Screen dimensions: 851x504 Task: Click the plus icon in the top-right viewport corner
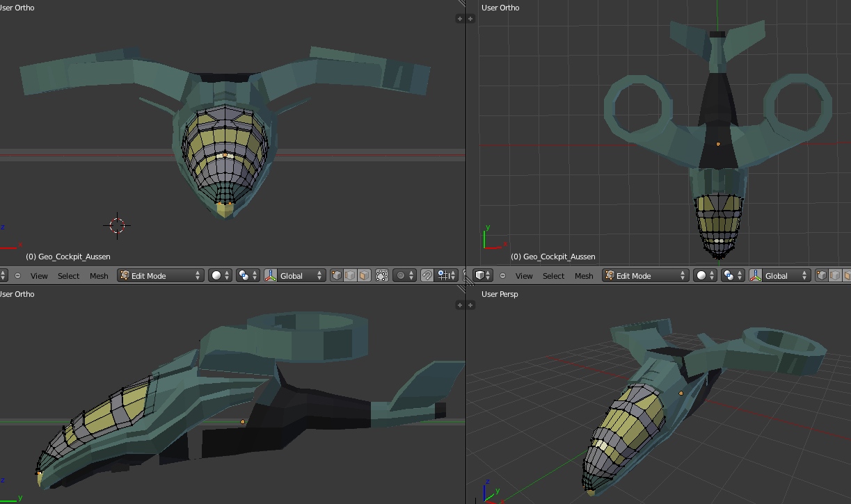(x=471, y=19)
